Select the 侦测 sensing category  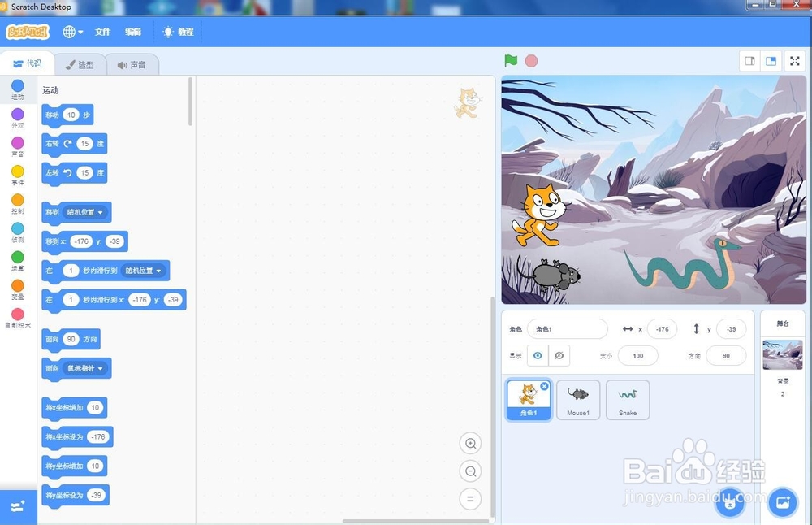[x=18, y=232]
